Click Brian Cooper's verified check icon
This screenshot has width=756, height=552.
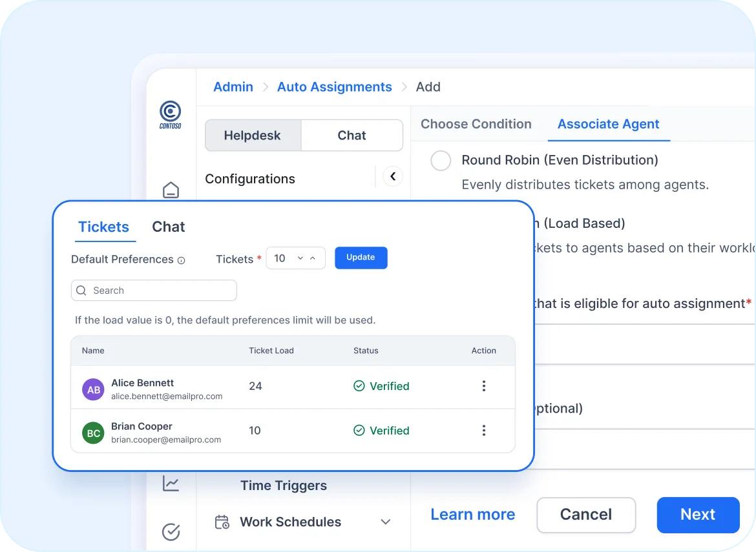point(359,430)
